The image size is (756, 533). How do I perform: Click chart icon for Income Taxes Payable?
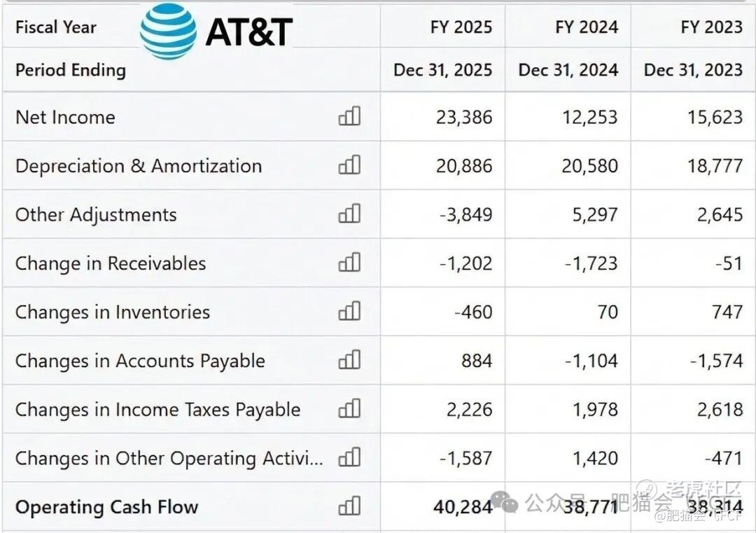tap(349, 408)
